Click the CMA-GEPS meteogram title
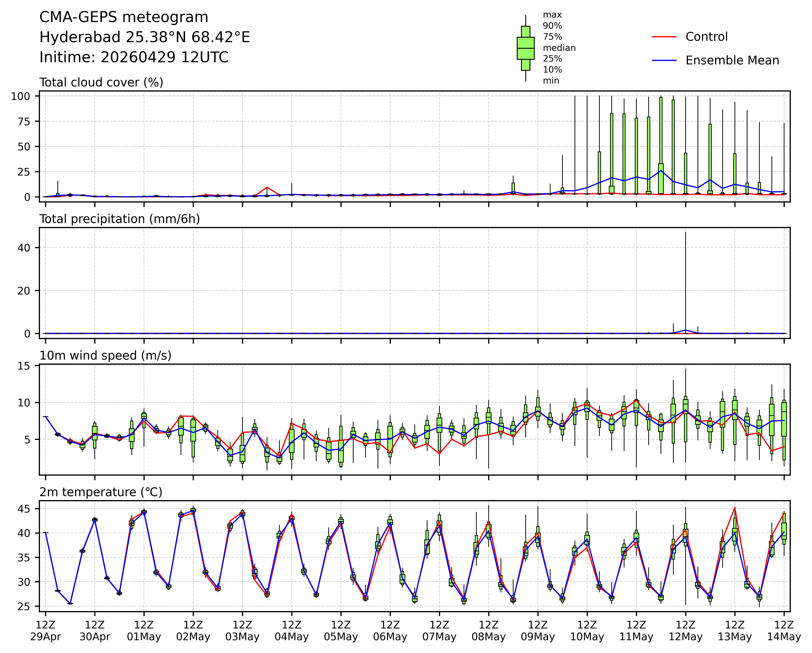The height and width of the screenshot is (653, 812). (x=124, y=17)
